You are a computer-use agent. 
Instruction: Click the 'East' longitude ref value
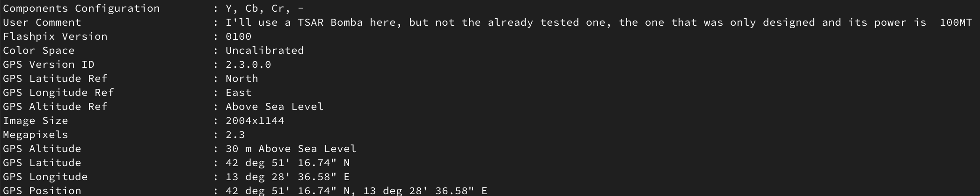tap(238, 93)
